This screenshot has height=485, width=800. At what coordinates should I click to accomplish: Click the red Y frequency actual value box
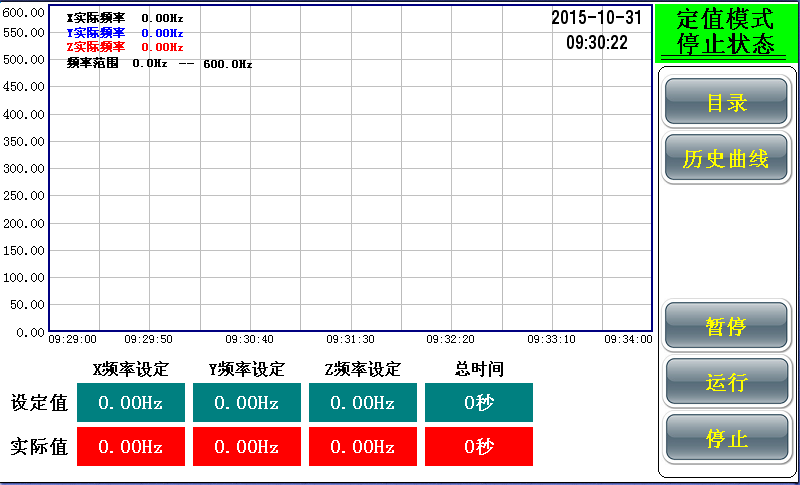[247, 447]
